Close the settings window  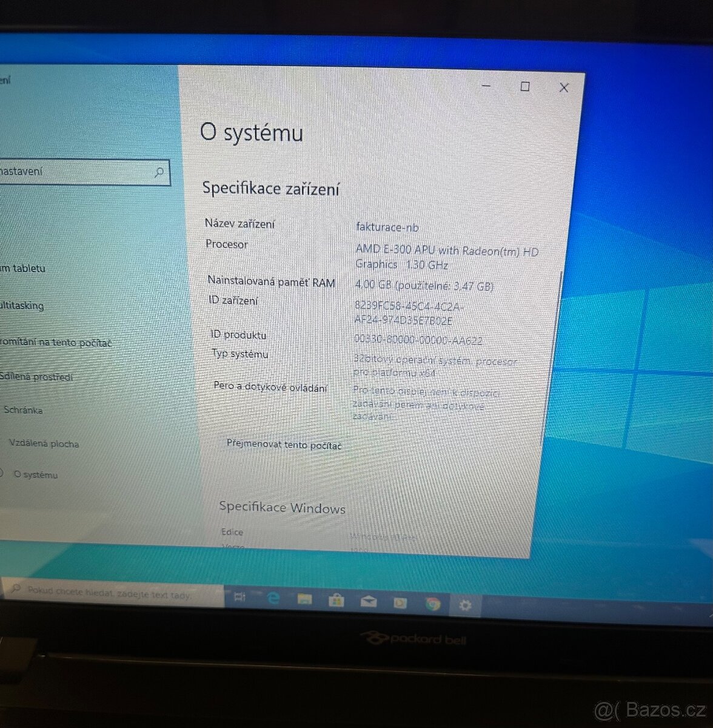point(564,87)
